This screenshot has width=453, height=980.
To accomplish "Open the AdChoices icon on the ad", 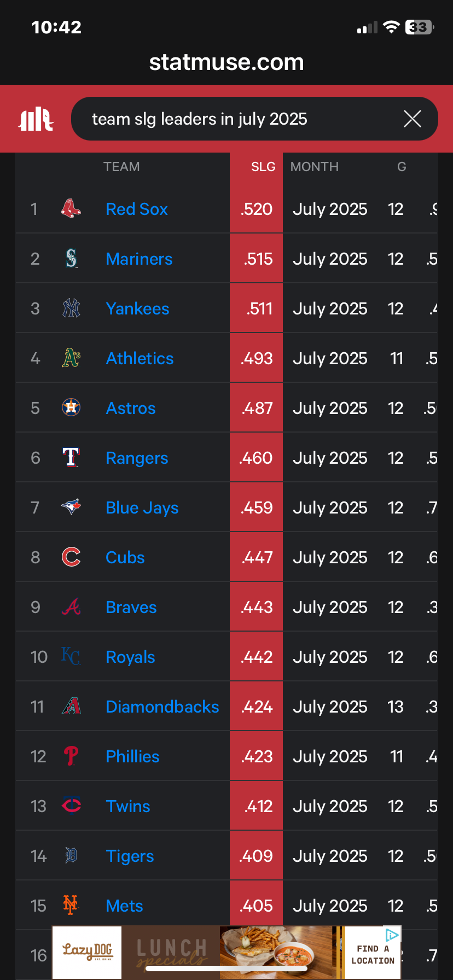I will click(x=392, y=935).
